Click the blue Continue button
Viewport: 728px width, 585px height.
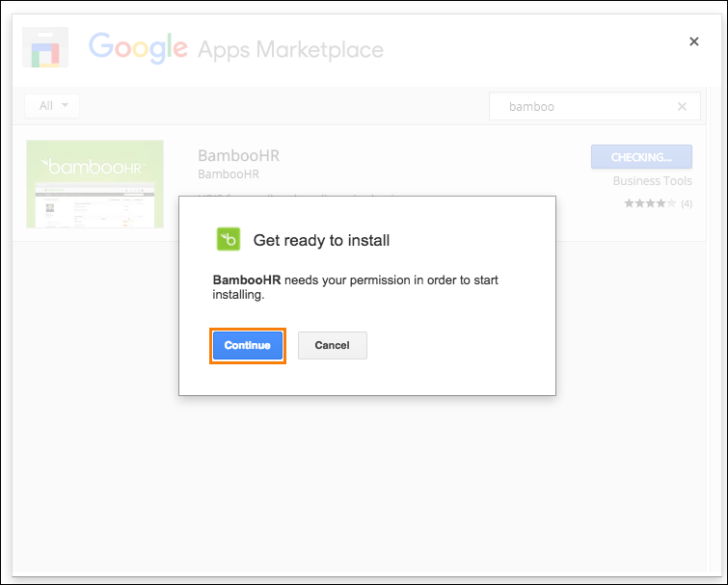coord(248,346)
